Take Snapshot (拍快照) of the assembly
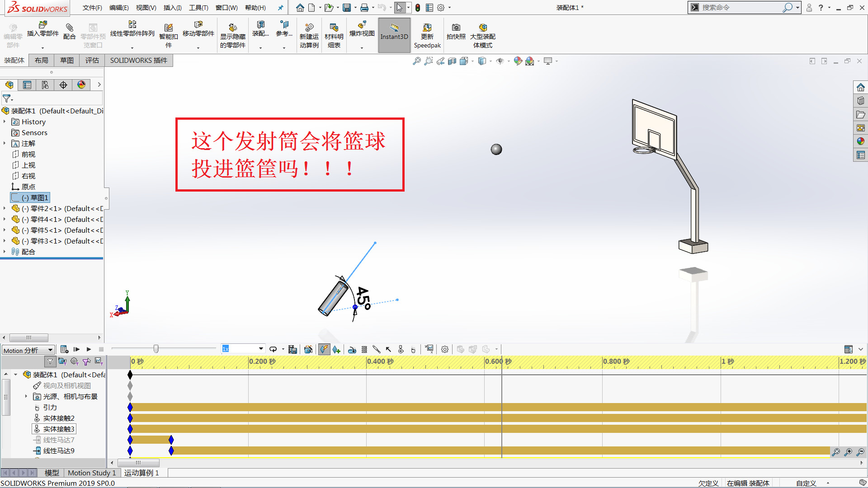Screen dimensions: 868x488 [456, 31]
